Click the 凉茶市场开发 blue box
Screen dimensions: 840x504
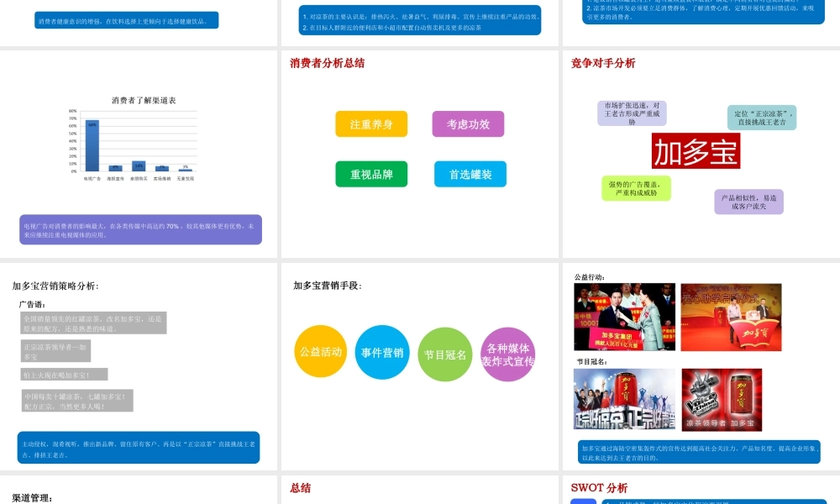coord(703,12)
